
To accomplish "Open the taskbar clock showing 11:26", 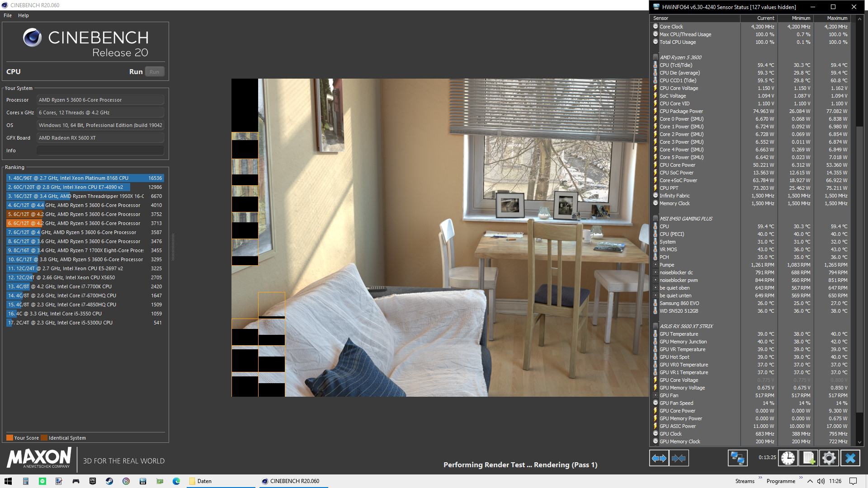I will (x=835, y=481).
